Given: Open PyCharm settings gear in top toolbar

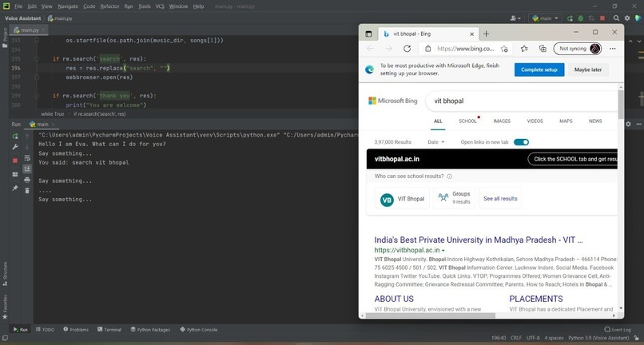Looking at the screenshot, I should (x=627, y=18).
